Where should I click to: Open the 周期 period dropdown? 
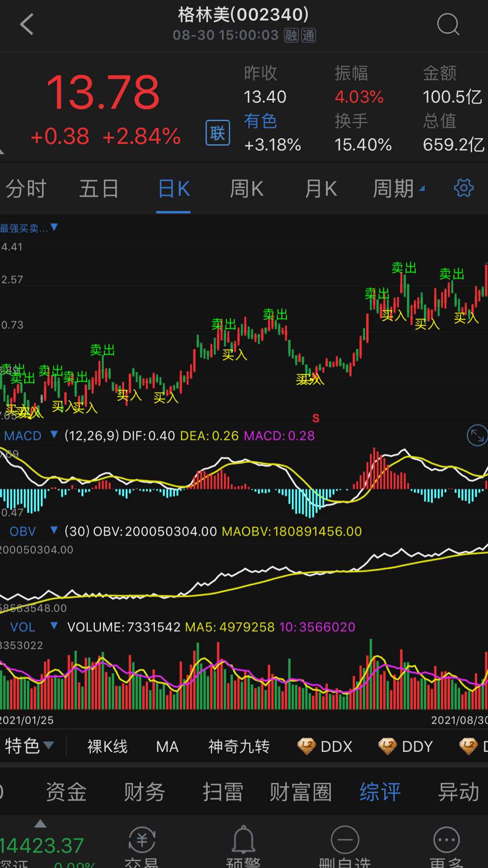[x=398, y=189]
